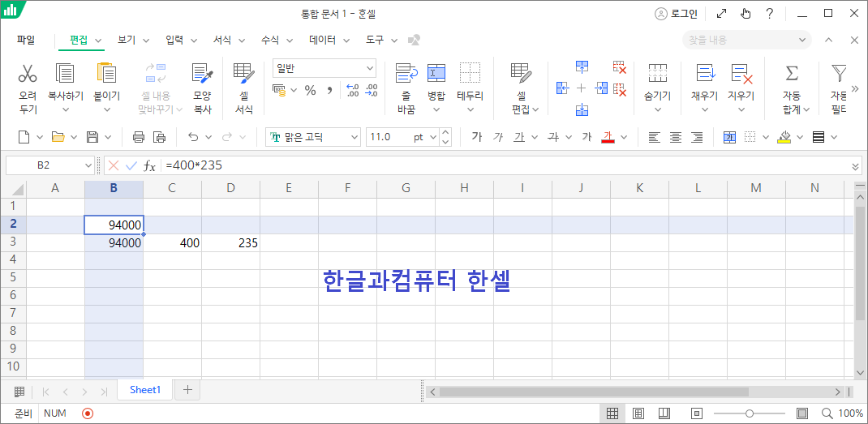Toggle right text alignment

(696, 137)
